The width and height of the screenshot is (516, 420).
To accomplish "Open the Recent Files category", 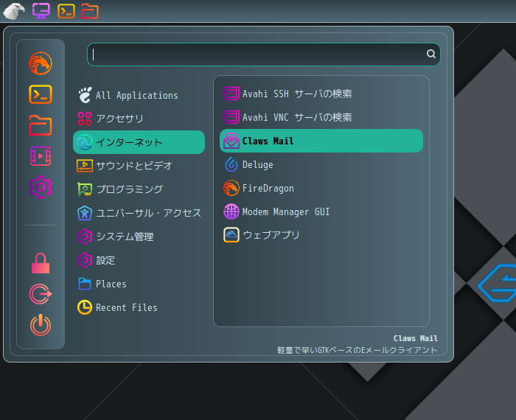I will coord(139,307).
